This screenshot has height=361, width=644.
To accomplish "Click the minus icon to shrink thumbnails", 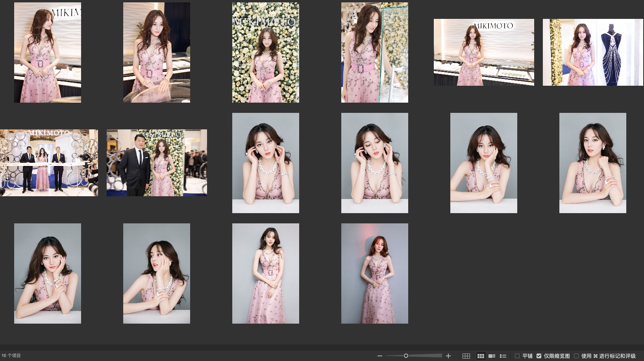I will click(379, 356).
